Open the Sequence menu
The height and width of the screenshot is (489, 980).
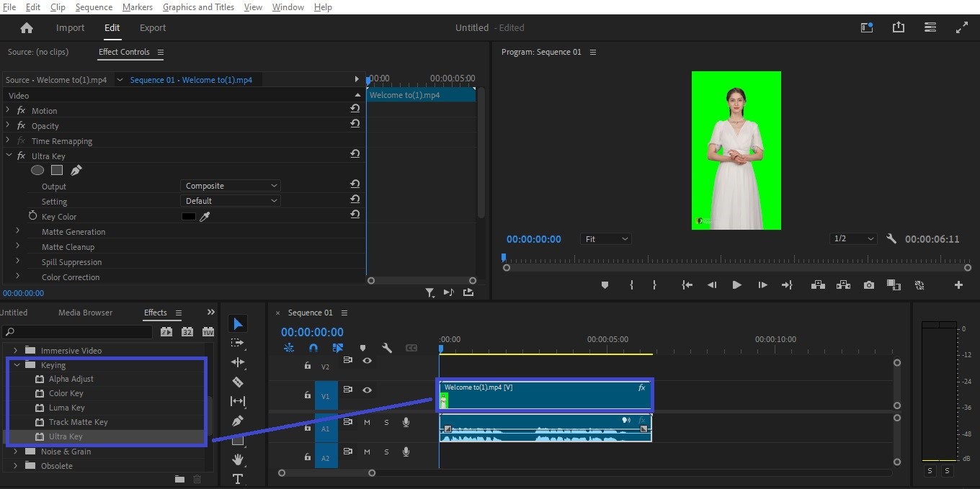(x=94, y=6)
